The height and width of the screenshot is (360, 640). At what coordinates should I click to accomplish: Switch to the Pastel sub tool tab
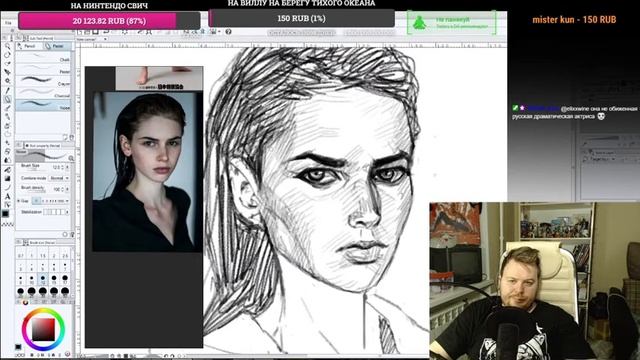[x=58, y=46]
